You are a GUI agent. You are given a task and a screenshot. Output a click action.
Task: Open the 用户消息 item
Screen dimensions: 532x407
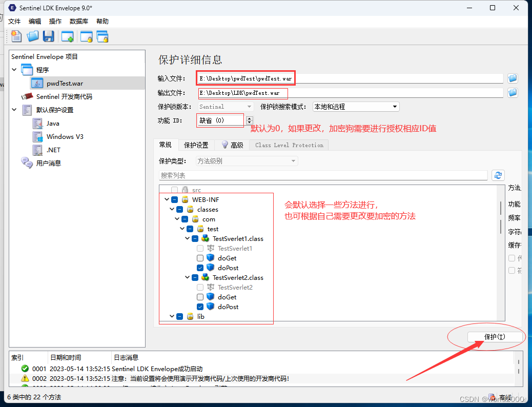pyautogui.click(x=49, y=164)
